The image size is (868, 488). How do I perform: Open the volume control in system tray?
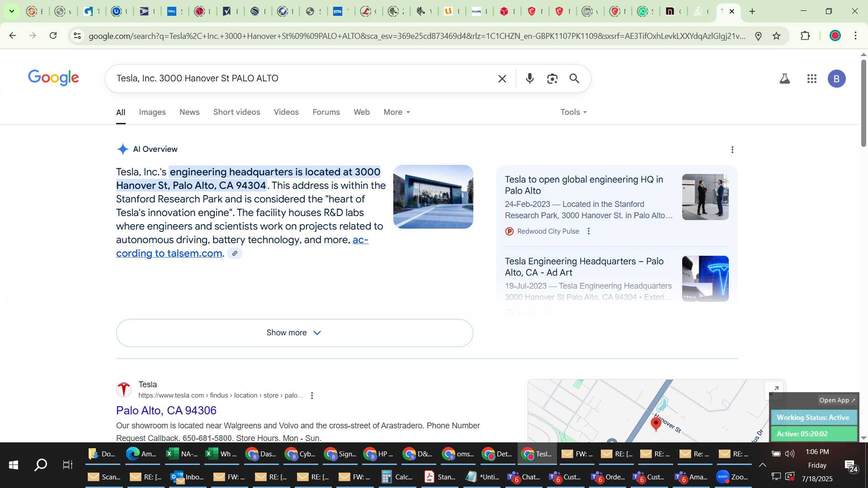coord(790,454)
